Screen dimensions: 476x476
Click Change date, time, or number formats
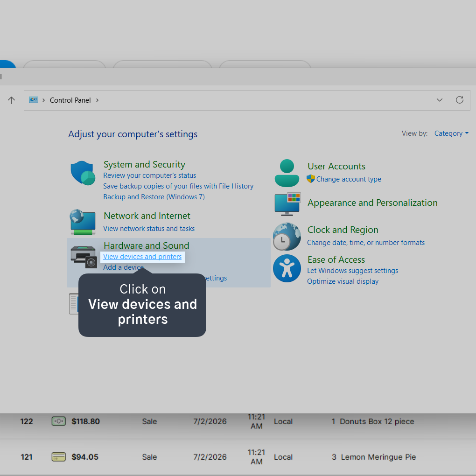point(366,243)
